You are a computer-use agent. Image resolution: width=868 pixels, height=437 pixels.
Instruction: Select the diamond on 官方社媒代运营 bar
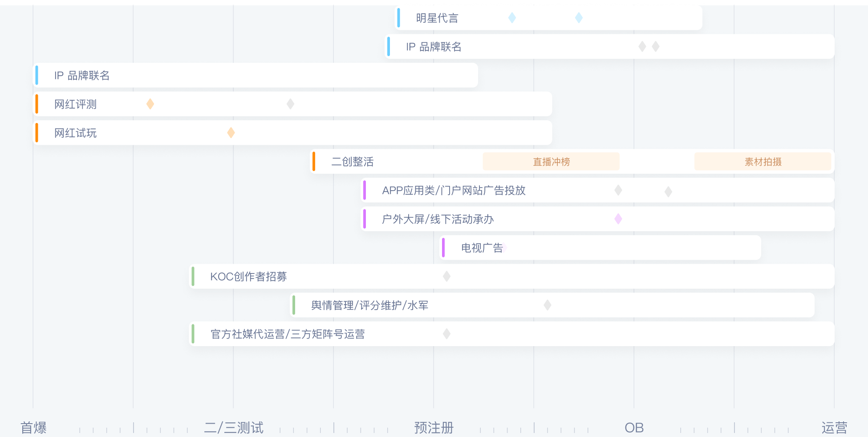tap(446, 334)
